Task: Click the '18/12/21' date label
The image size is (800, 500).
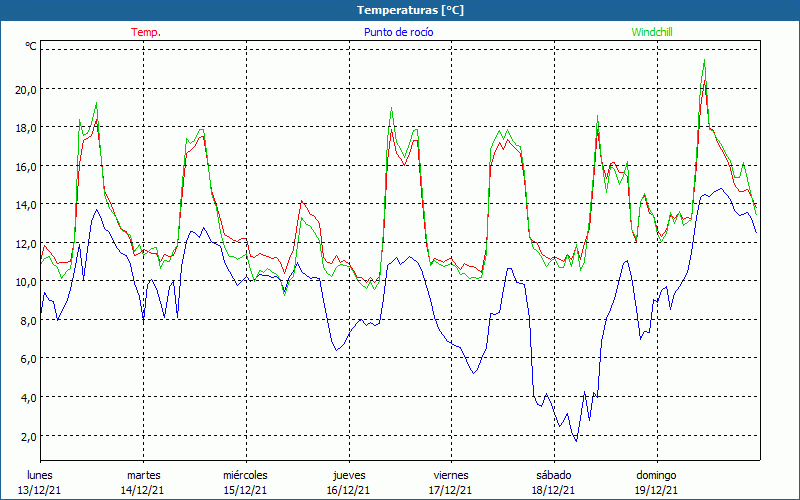Action: point(554,490)
